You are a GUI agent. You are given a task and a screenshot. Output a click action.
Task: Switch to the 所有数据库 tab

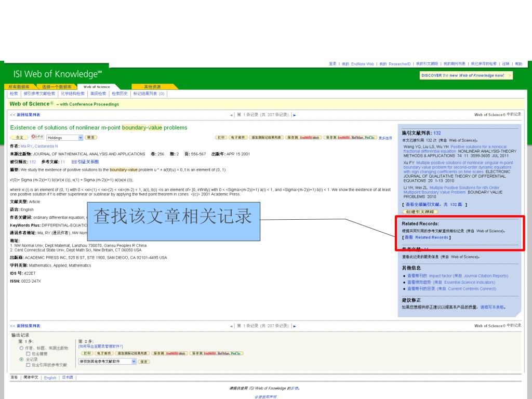pos(19,87)
